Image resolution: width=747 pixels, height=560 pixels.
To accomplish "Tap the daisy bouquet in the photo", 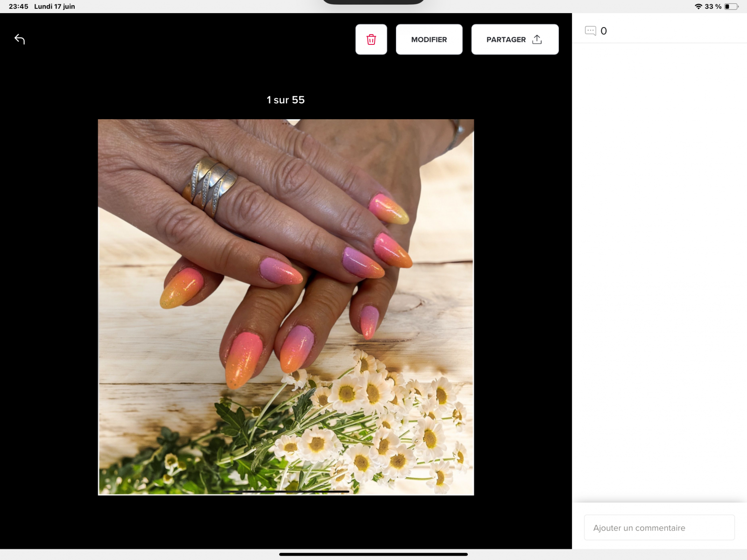I will [373, 430].
